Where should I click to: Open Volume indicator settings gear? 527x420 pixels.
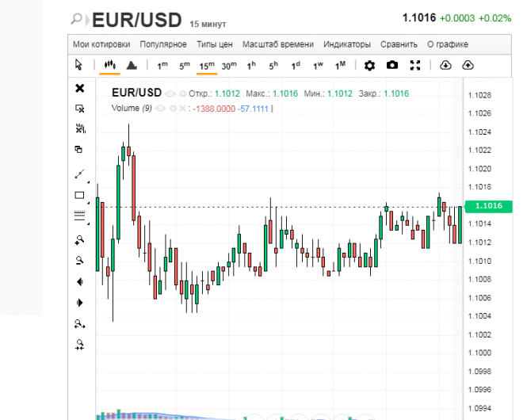click(x=173, y=109)
